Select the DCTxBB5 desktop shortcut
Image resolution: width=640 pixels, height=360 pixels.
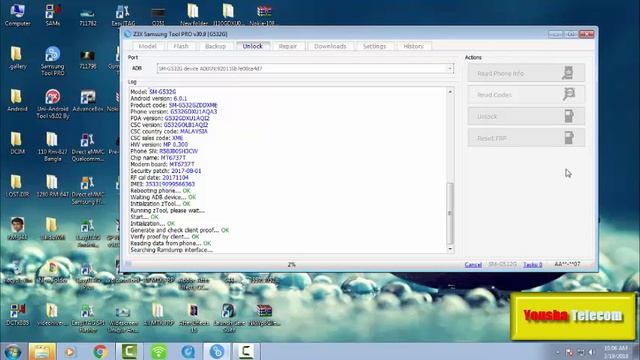[17, 314]
